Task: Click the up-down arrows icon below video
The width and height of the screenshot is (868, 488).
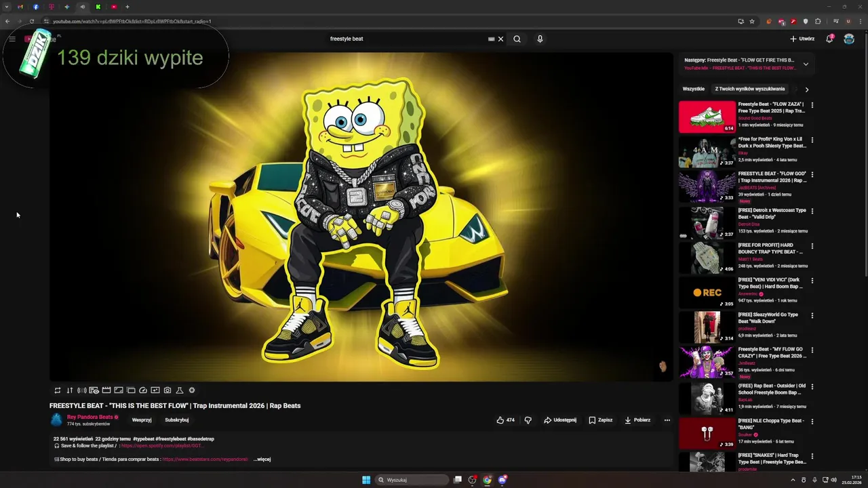Action: coord(69,390)
